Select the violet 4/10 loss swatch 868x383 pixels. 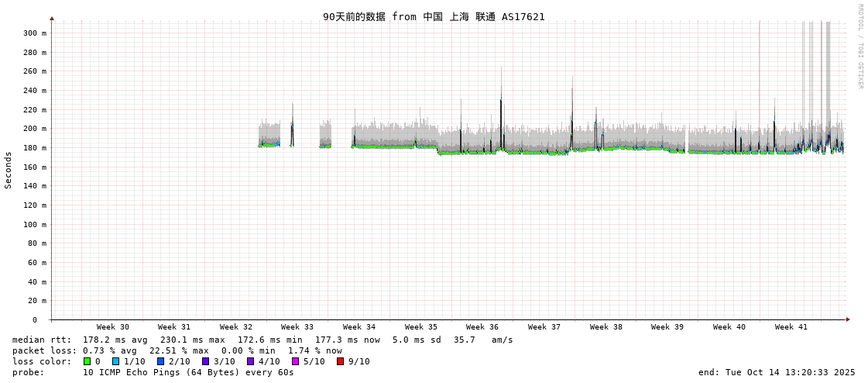250,361
